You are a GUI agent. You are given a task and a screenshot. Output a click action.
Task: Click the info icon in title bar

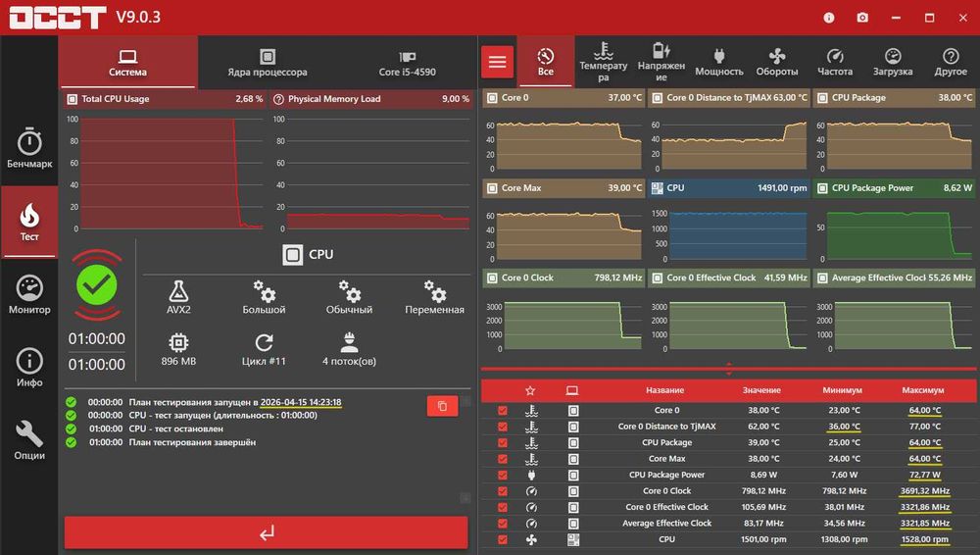pyautogui.click(x=829, y=18)
